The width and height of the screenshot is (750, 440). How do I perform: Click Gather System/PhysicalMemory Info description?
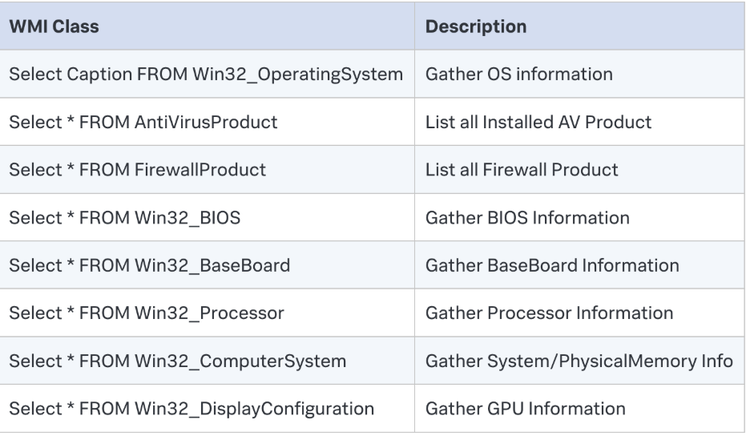click(x=579, y=361)
